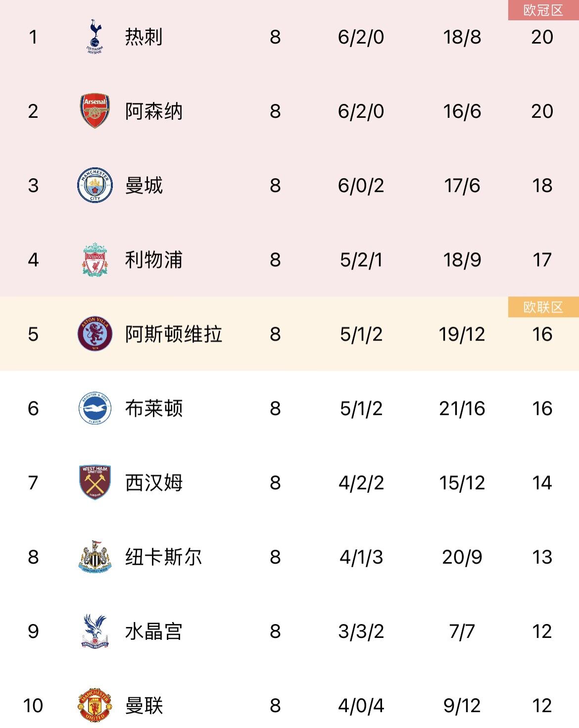
Task: Select the 水晶宫 team name
Action: pyautogui.click(x=153, y=631)
